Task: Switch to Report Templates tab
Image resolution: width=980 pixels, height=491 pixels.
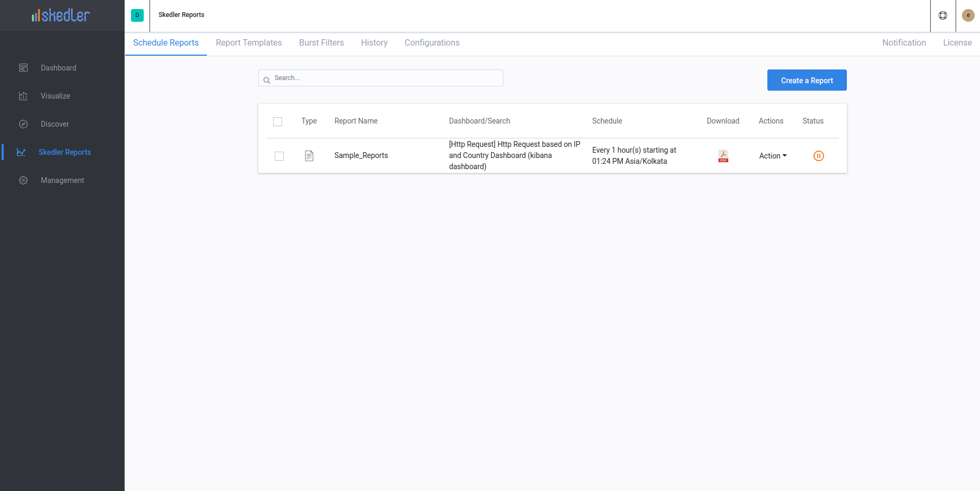Action: (249, 43)
